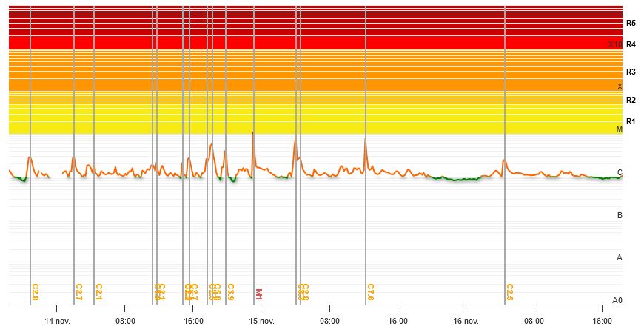Image resolution: width=644 pixels, height=329 pixels.
Task: Click the R2 scale label
Action: point(631,100)
